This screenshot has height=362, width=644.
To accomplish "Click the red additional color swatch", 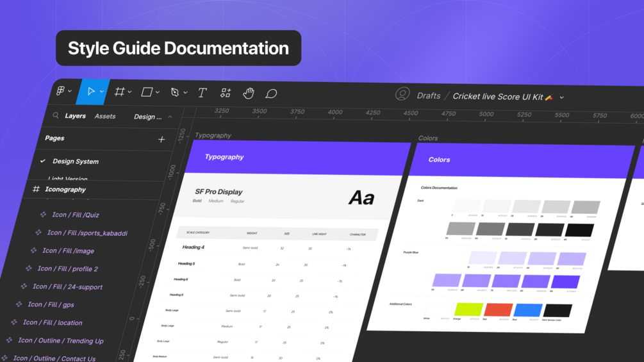I will (498, 309).
